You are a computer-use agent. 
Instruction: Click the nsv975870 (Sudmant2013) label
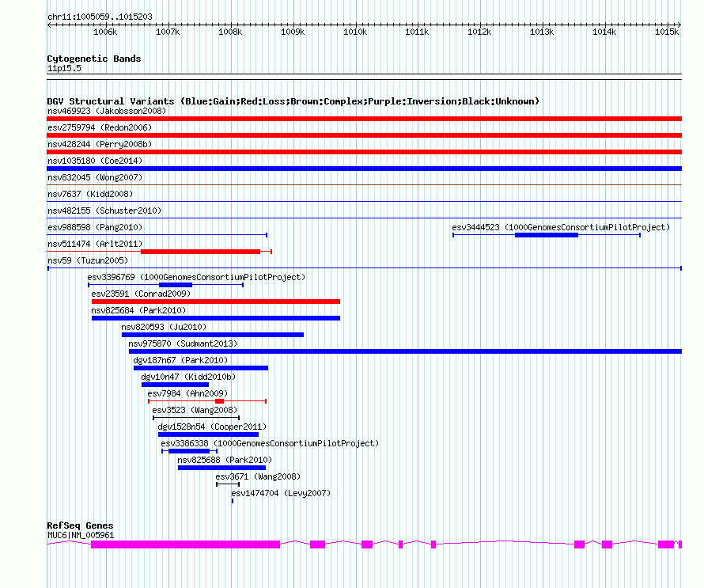click(183, 343)
